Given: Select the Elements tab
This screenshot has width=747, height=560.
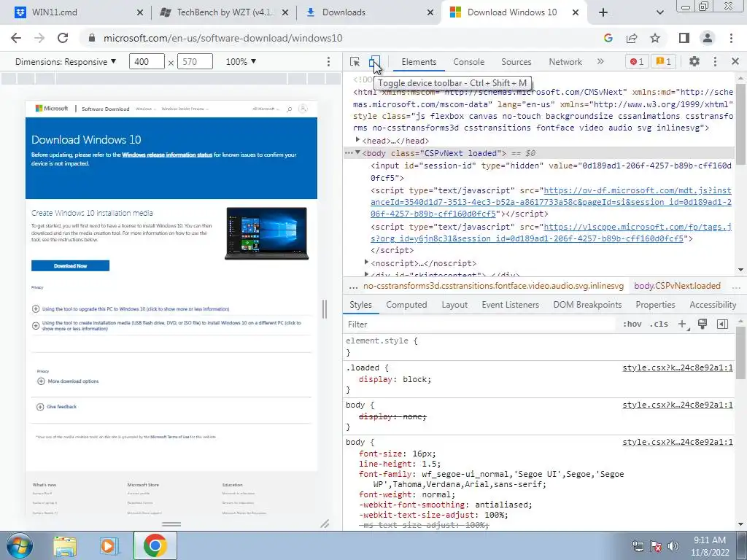Looking at the screenshot, I should (x=418, y=61).
